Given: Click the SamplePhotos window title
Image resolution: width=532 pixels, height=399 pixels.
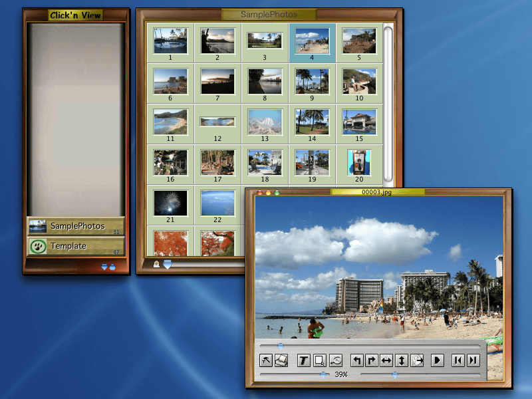Looking at the screenshot, I should coord(269,15).
